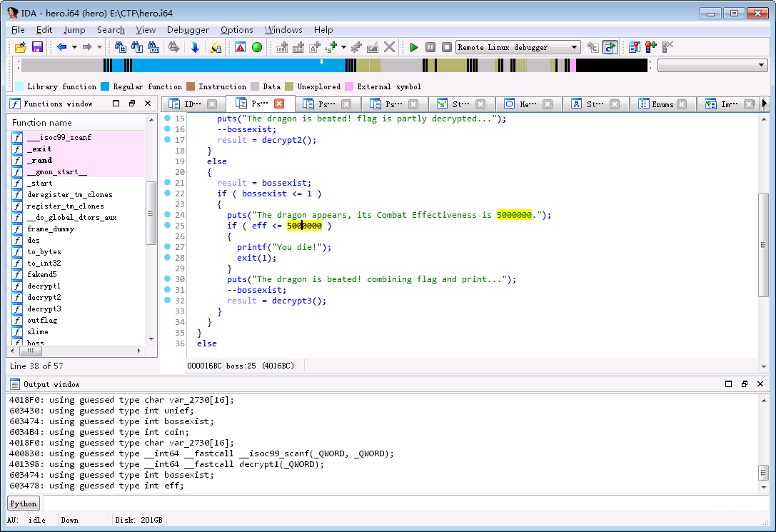Start process with green play button
The width and height of the screenshot is (776, 532).
(x=414, y=47)
